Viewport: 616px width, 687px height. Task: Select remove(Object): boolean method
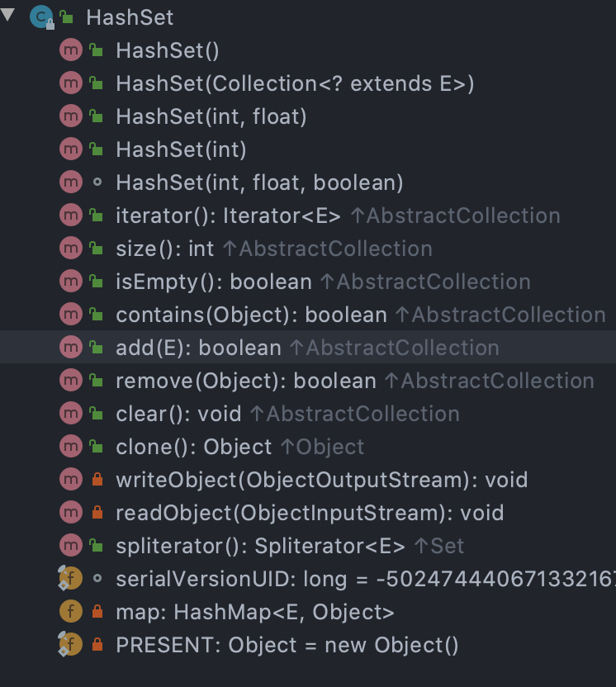(x=246, y=381)
